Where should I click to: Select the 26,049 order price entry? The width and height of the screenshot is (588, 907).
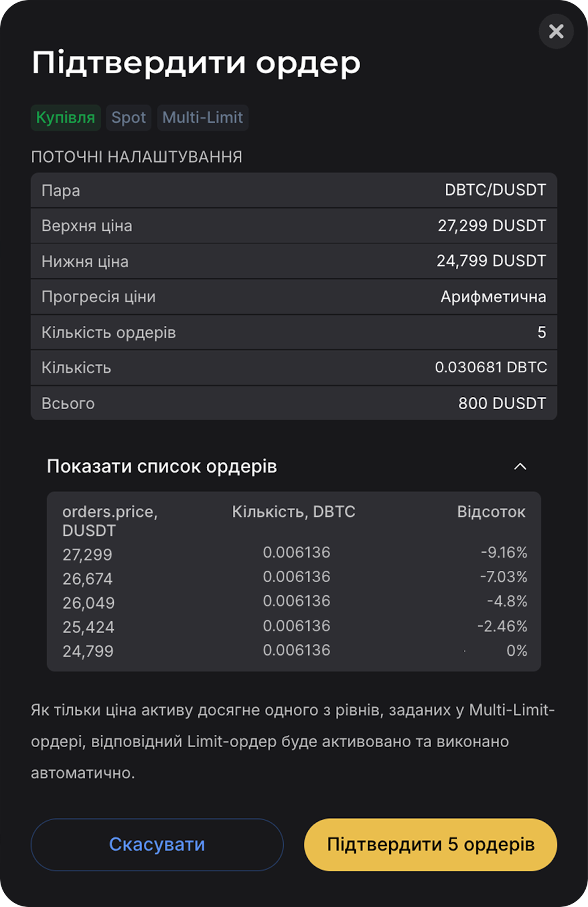(88, 603)
